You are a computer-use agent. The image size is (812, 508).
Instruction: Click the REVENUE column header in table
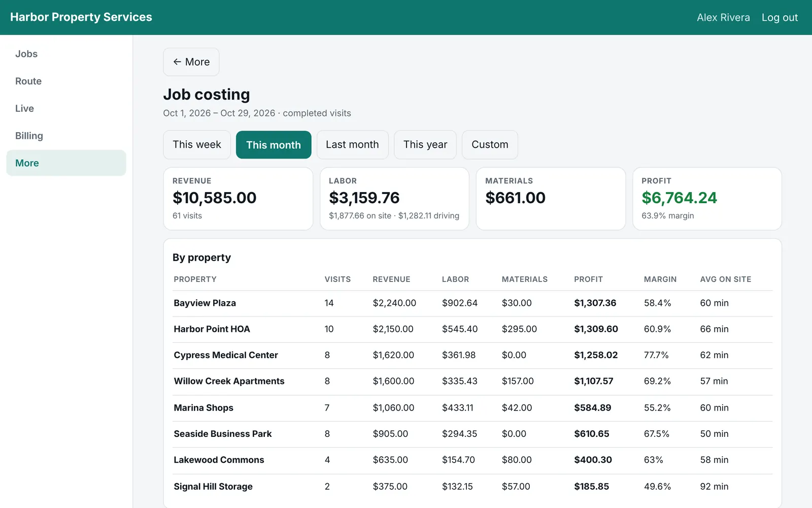(x=391, y=279)
